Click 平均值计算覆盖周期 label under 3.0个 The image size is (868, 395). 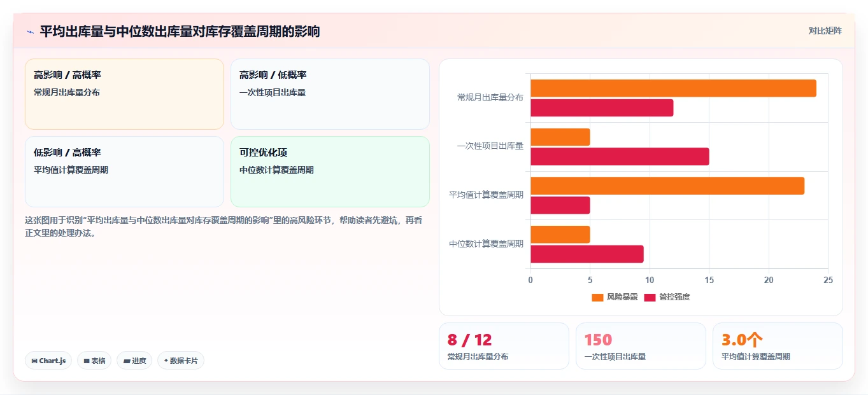756,357
